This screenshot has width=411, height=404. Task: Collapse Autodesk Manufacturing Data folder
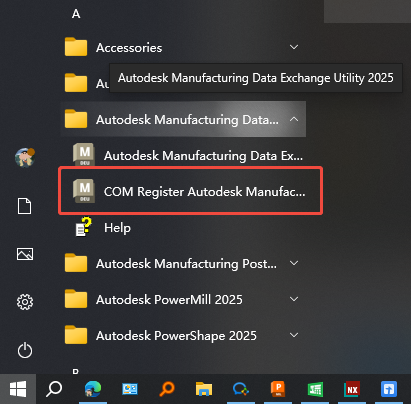click(294, 119)
